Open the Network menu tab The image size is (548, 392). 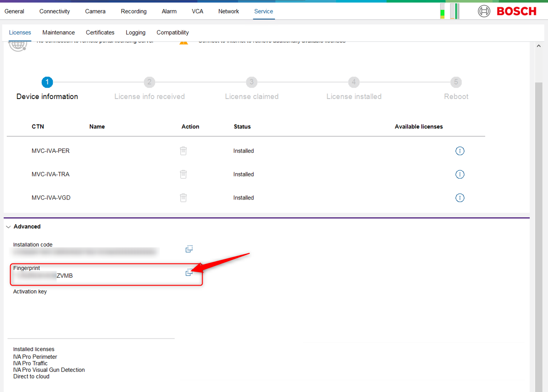pos(228,11)
